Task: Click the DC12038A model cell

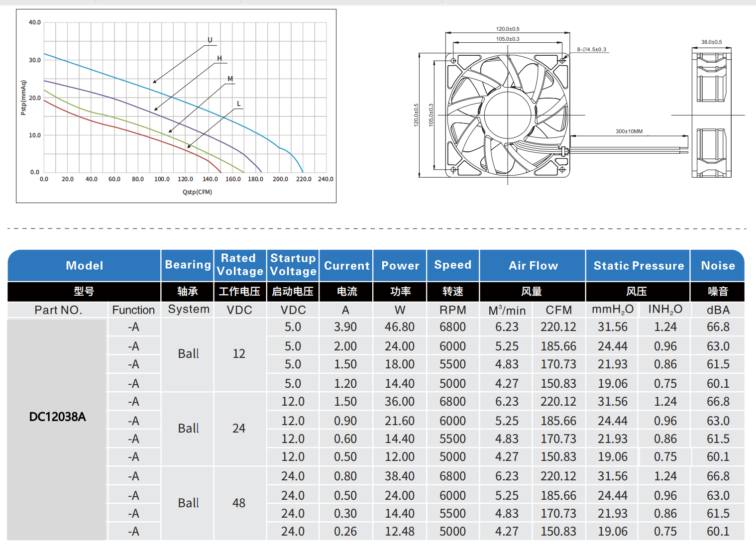Action: tap(57, 417)
